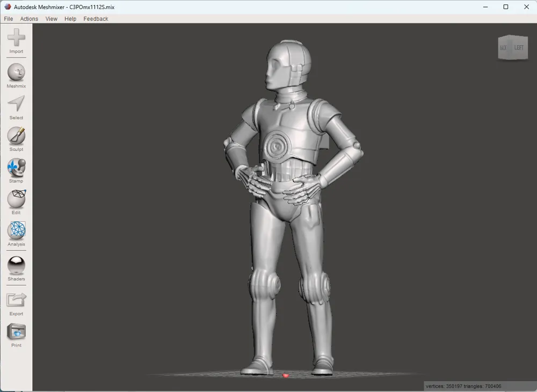
Task: Minimize the Meshmixer window
Action: tap(485, 7)
